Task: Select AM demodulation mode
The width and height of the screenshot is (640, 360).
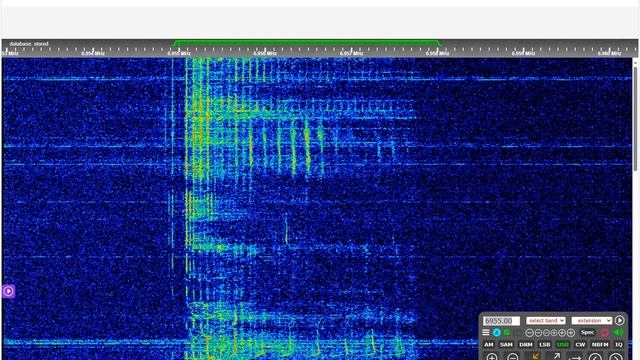Action: tap(489, 344)
